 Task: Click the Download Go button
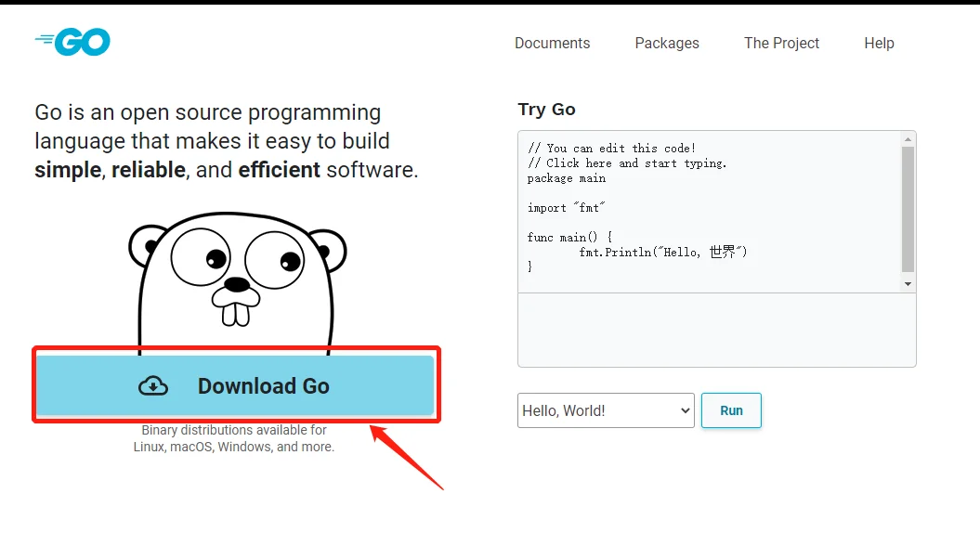(235, 385)
